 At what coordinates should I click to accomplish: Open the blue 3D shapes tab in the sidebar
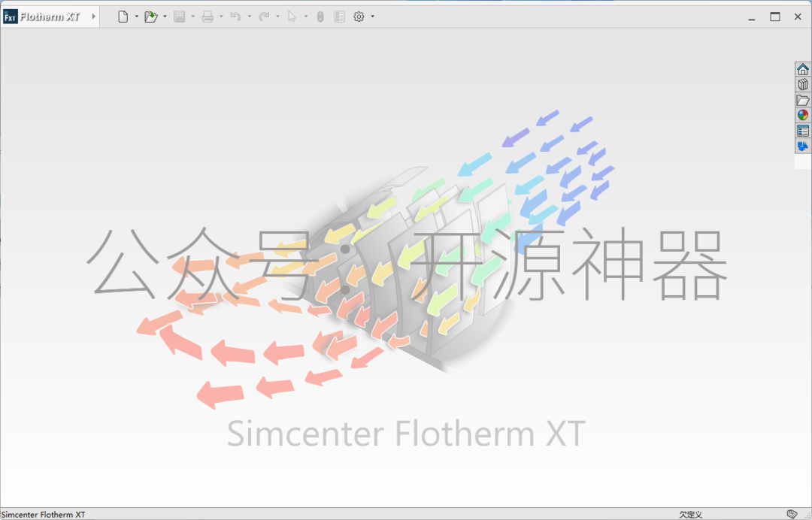(x=803, y=146)
